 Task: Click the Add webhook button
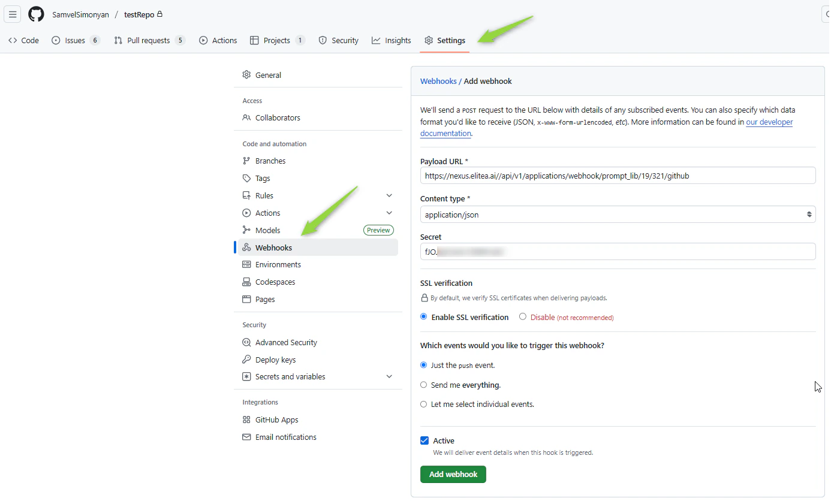coord(453,474)
